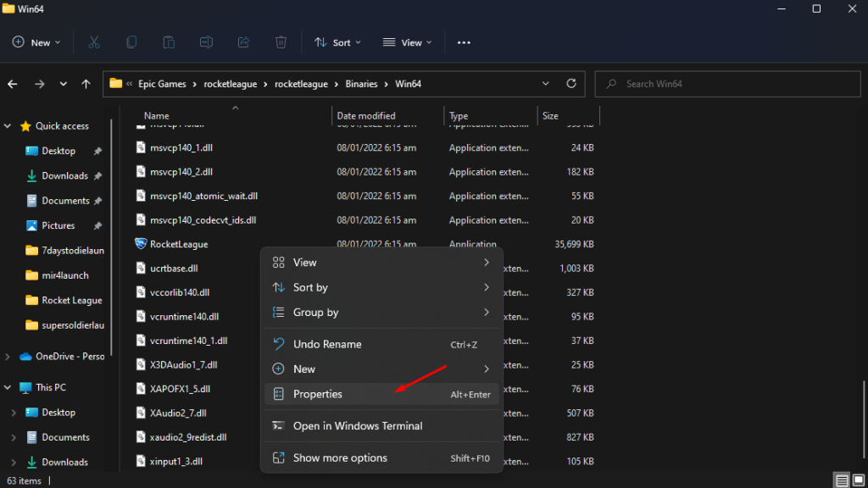This screenshot has width=868, height=488.
Task: Click the Rename icon in toolbar
Action: pyautogui.click(x=206, y=42)
